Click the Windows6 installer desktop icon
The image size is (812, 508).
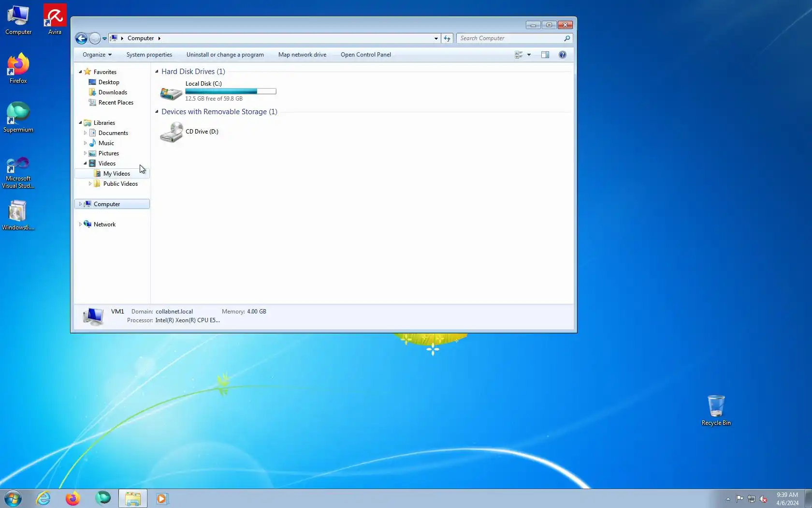click(18, 215)
